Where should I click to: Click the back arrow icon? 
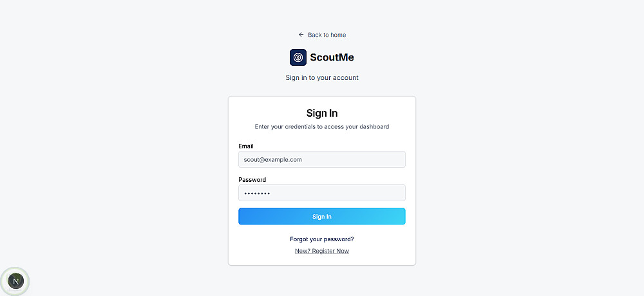click(301, 35)
